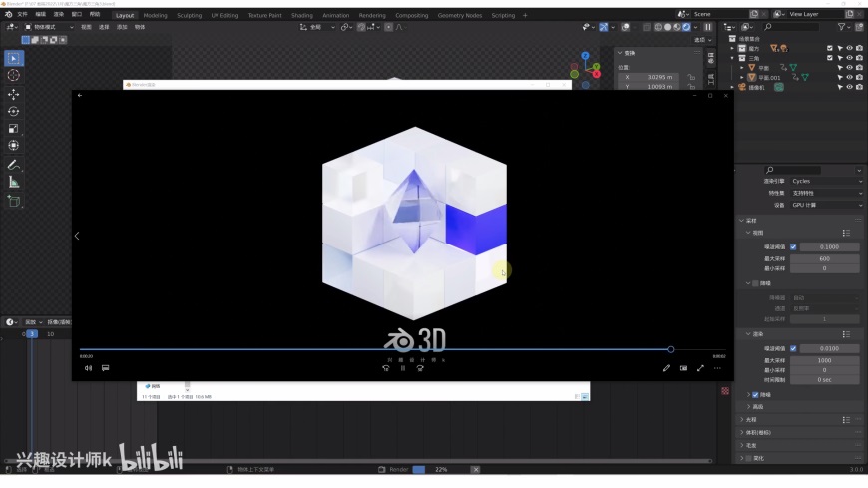Toggle X-ray mode in viewport
Screen dimensions: 868x488
pyautogui.click(x=647, y=27)
